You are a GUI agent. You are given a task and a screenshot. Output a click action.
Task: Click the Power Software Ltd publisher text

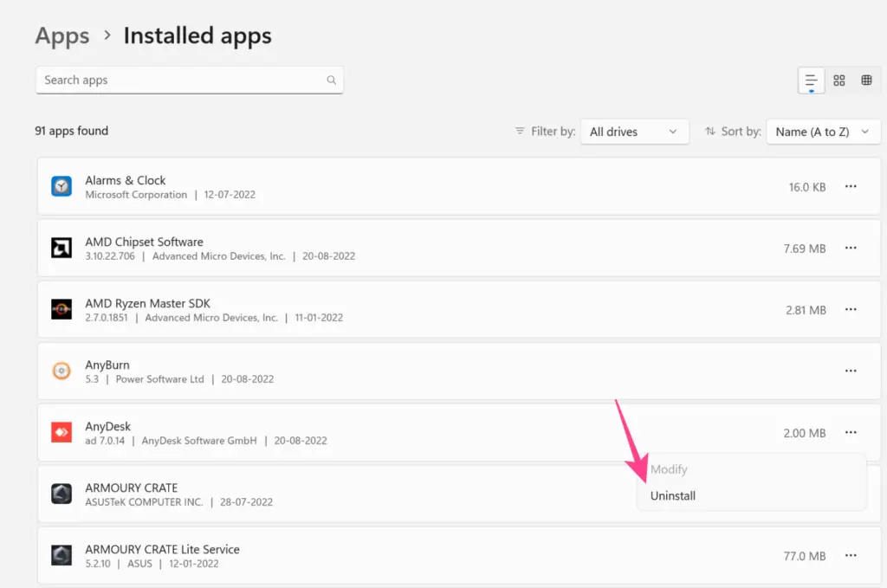tap(159, 379)
